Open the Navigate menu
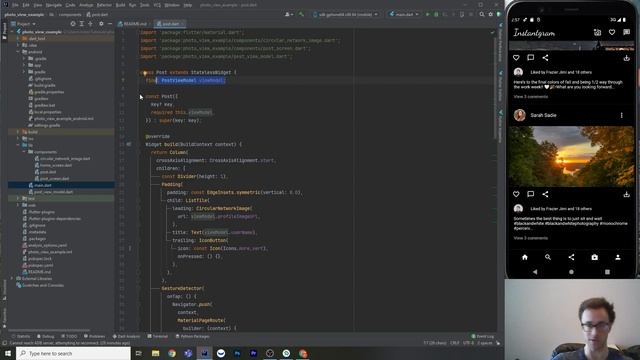Screen dimensions: 640x360 tap(53, 5)
